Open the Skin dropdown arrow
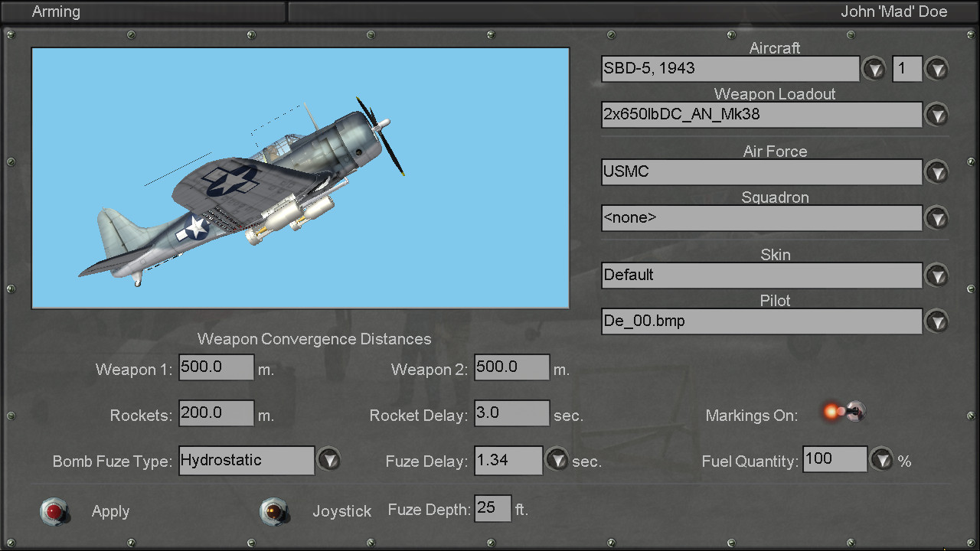This screenshot has width=980, height=551. coord(936,275)
